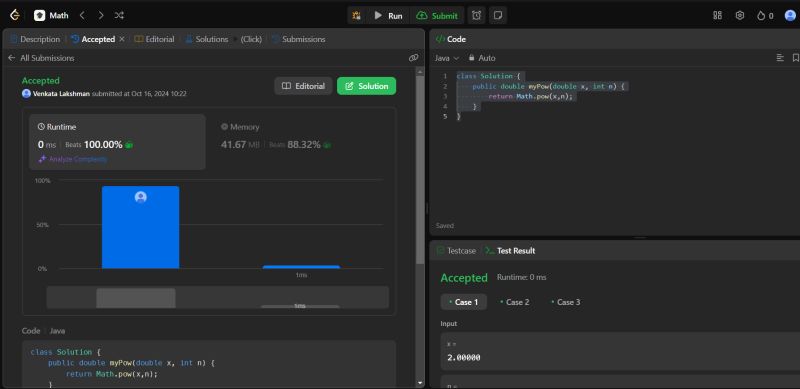The height and width of the screenshot is (389, 800).
Task: Go to the previous problem arrow
Action: pos(82,15)
